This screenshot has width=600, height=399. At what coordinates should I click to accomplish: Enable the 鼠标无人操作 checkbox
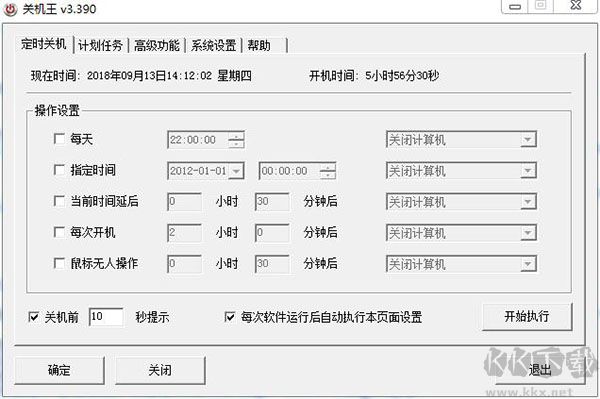pyautogui.click(x=59, y=263)
